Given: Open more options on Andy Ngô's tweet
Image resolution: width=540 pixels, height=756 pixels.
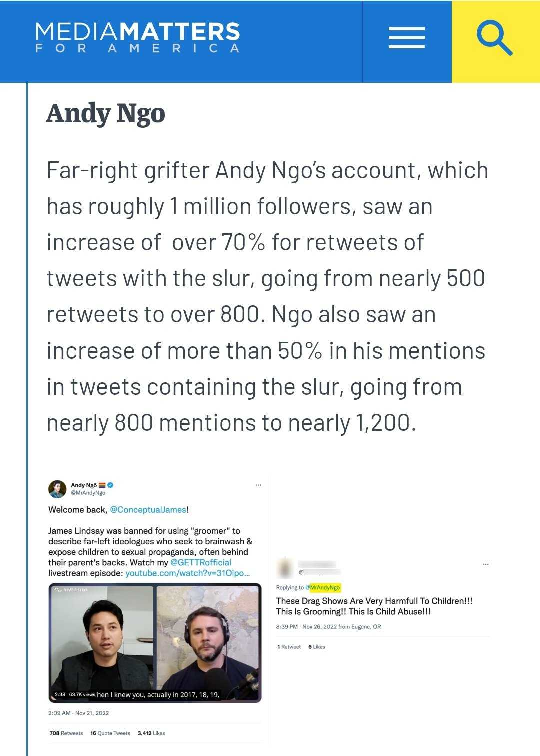Looking at the screenshot, I should (x=258, y=485).
